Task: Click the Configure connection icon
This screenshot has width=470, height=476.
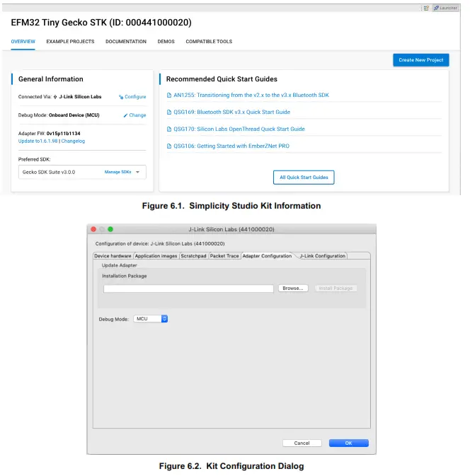Action: tap(121, 97)
